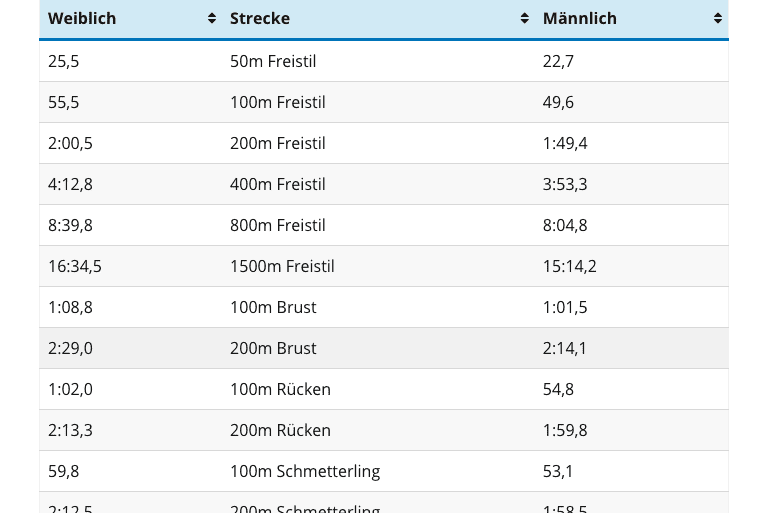769x513 pixels.
Task: Select the 100m Freistil cell
Action: tap(277, 102)
